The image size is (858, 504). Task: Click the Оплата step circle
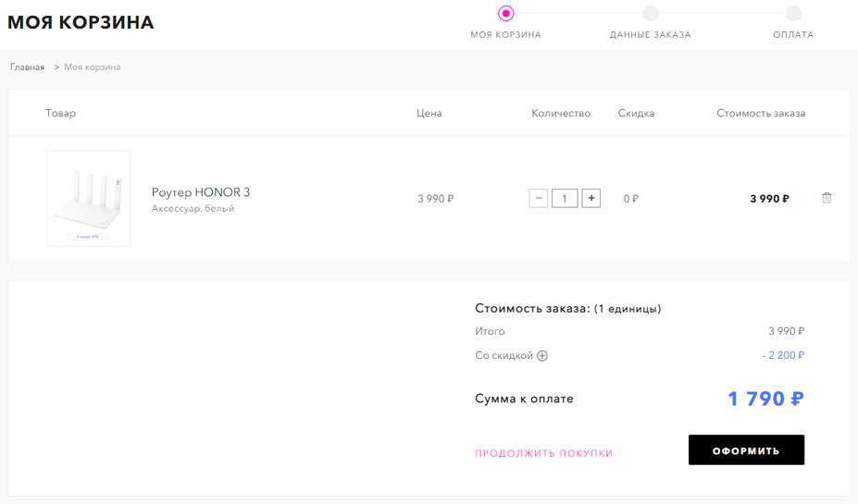[793, 13]
